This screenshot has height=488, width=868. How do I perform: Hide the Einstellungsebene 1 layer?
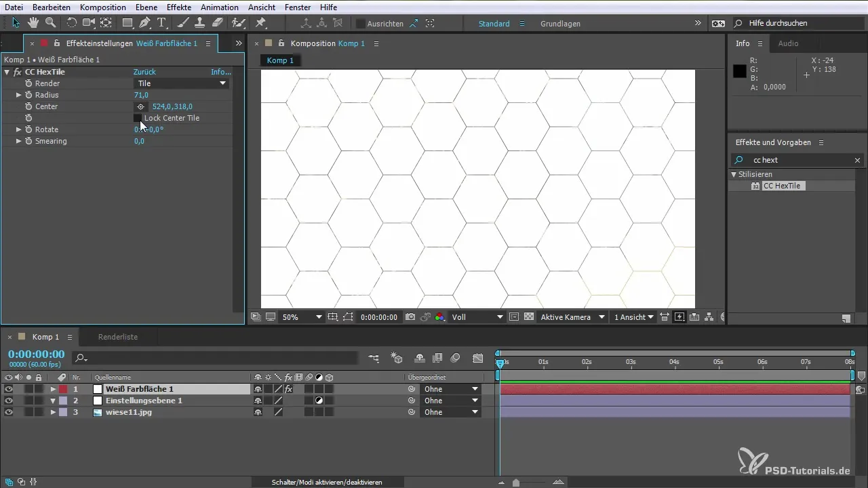pyautogui.click(x=9, y=401)
